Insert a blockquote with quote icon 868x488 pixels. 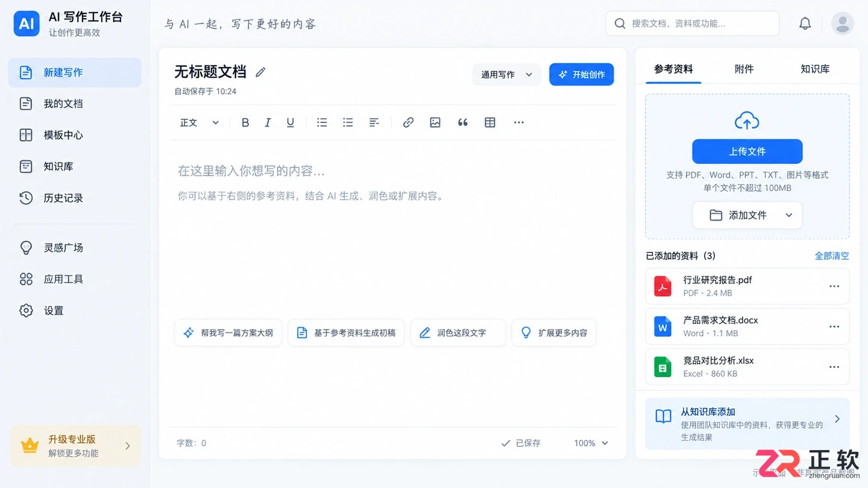point(463,122)
